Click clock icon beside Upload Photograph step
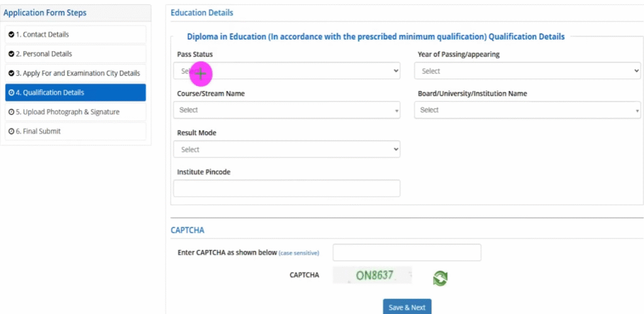644x314 pixels. 11,112
